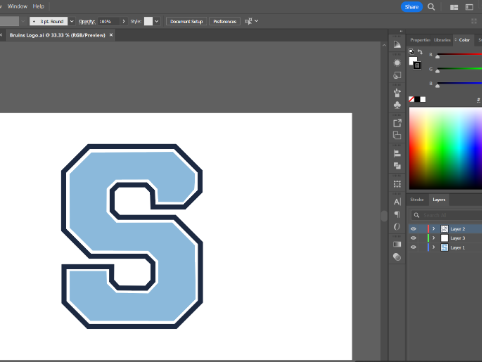The width and height of the screenshot is (482, 362).
Task: Expand Layer 3 contents
Action: click(434, 238)
